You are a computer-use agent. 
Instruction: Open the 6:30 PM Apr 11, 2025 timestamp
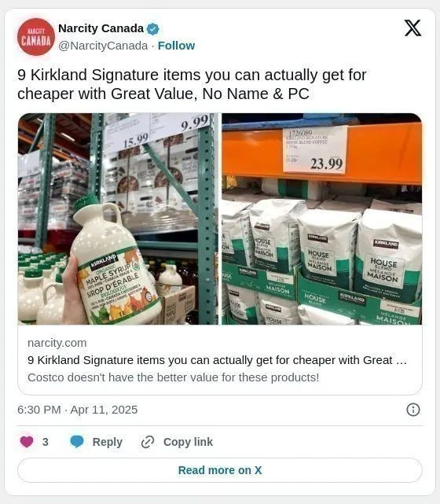point(78,410)
